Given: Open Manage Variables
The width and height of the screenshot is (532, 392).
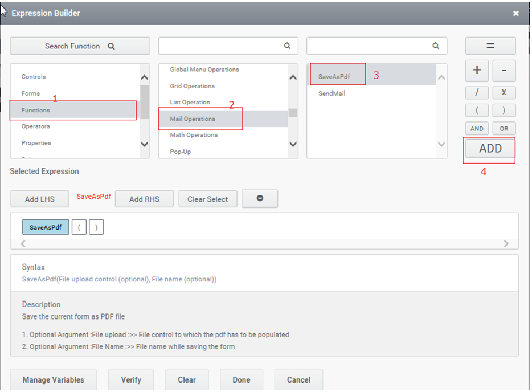Looking at the screenshot, I should tap(53, 380).
